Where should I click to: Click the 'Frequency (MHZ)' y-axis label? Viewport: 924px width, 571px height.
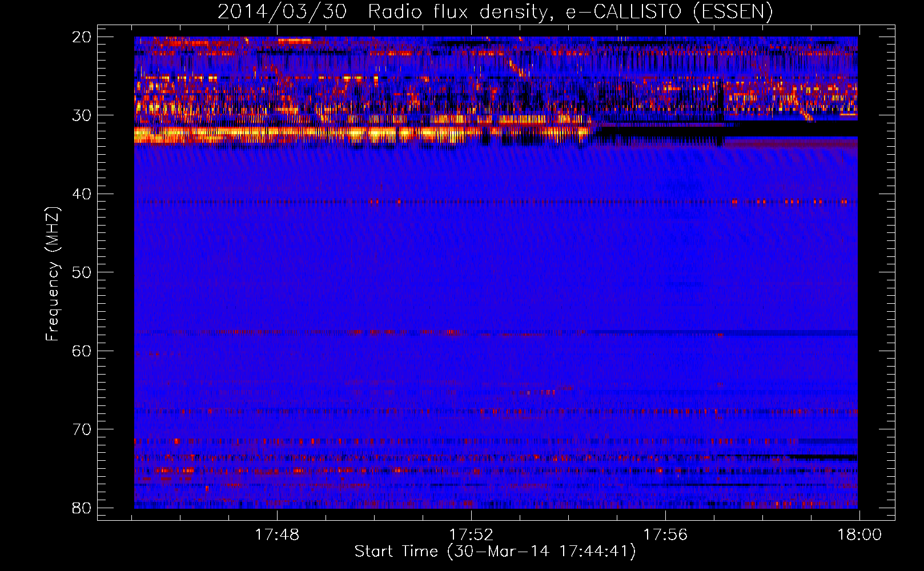[x=53, y=274]
